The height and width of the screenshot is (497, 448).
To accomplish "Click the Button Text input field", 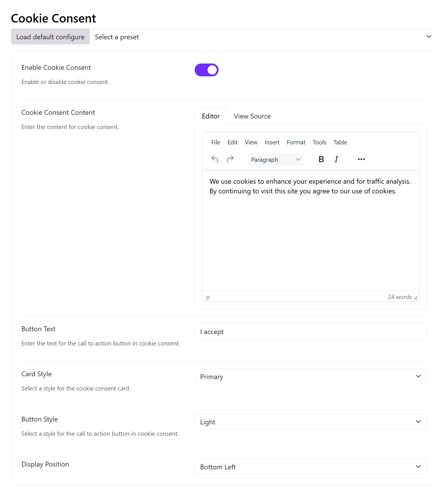I will click(x=311, y=332).
